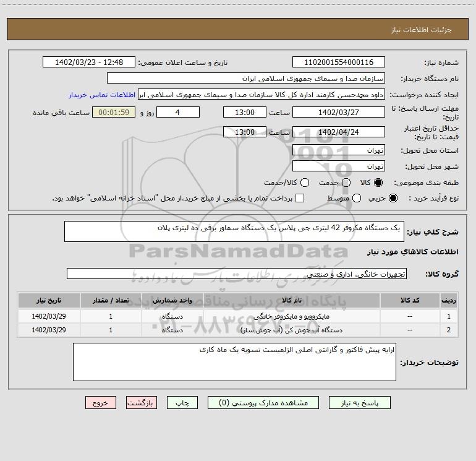Toggle the اسناد خزانه اسلامی payment checkbox
This screenshot has width=476, height=461.
click(300, 198)
